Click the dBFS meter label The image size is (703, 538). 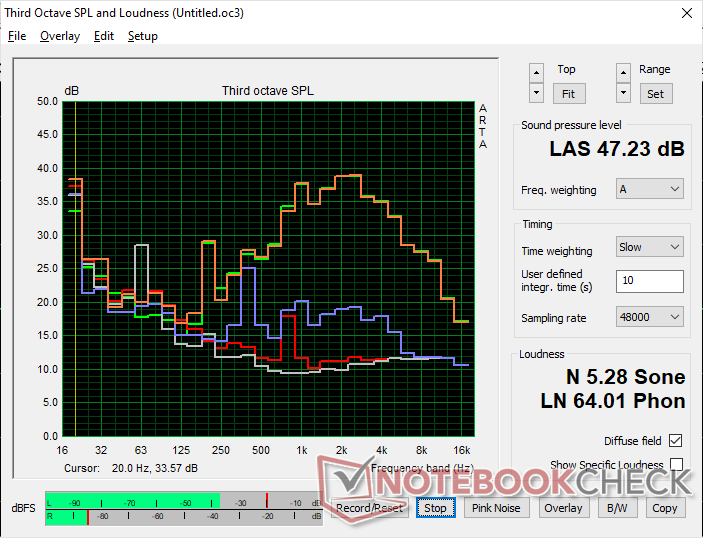click(23, 508)
